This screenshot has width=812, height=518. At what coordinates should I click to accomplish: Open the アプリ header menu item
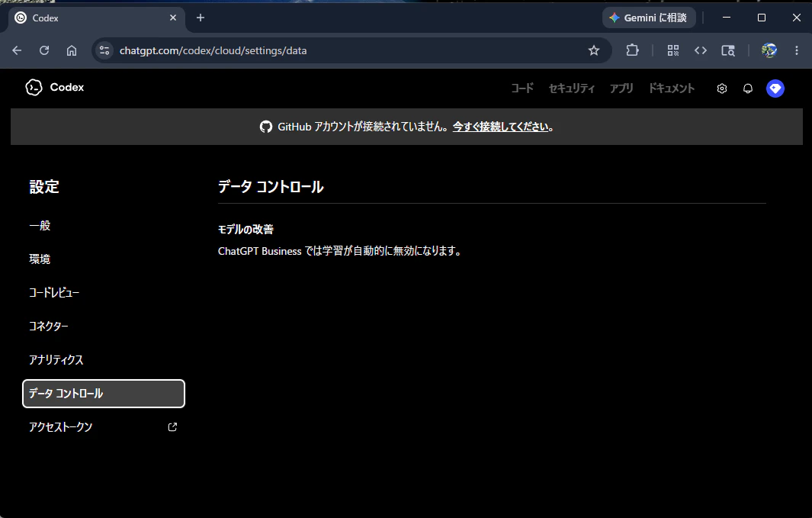pyautogui.click(x=621, y=88)
